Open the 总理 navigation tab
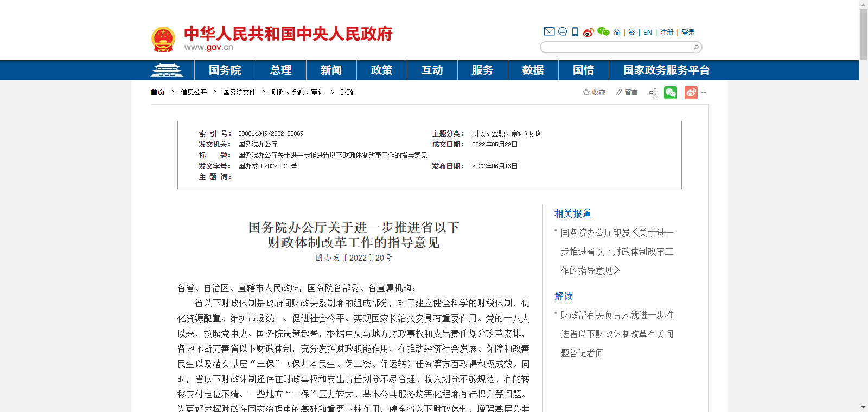This screenshot has height=412, width=868. (281, 70)
